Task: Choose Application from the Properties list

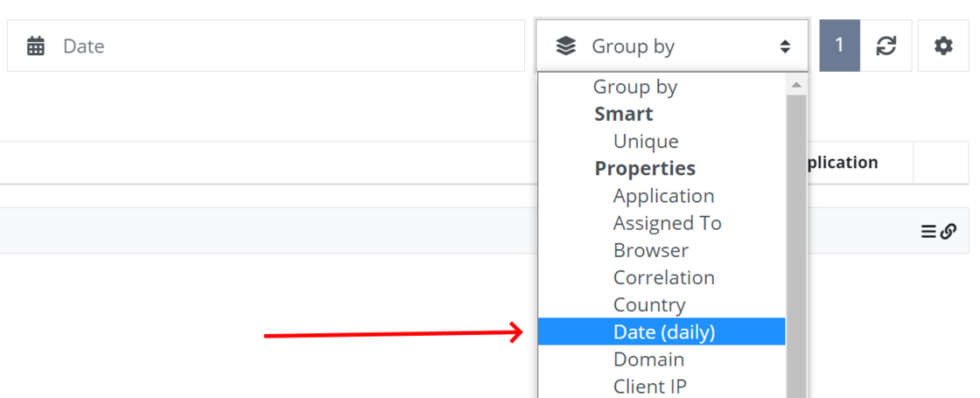Action: tap(661, 196)
